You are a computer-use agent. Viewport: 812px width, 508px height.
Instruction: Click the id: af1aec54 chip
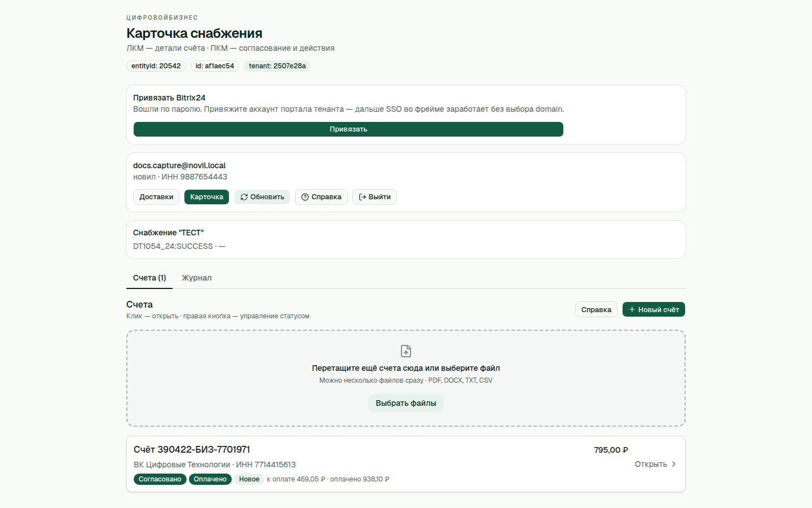point(215,66)
